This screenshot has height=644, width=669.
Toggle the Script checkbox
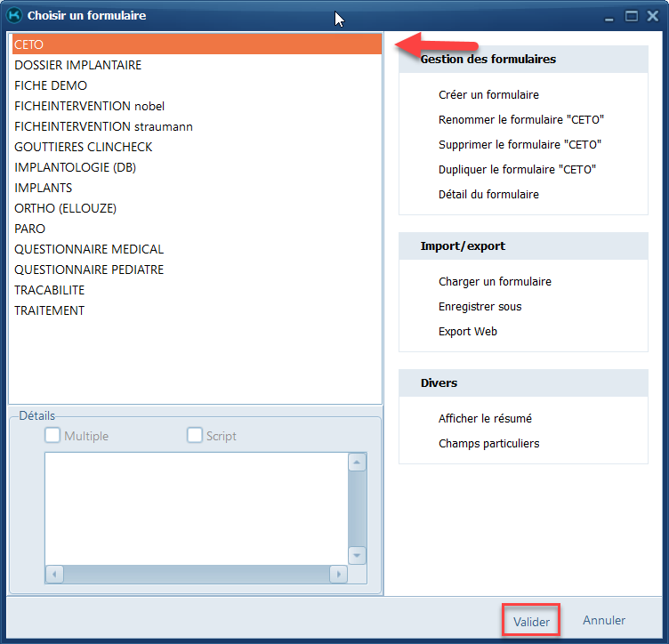click(195, 436)
